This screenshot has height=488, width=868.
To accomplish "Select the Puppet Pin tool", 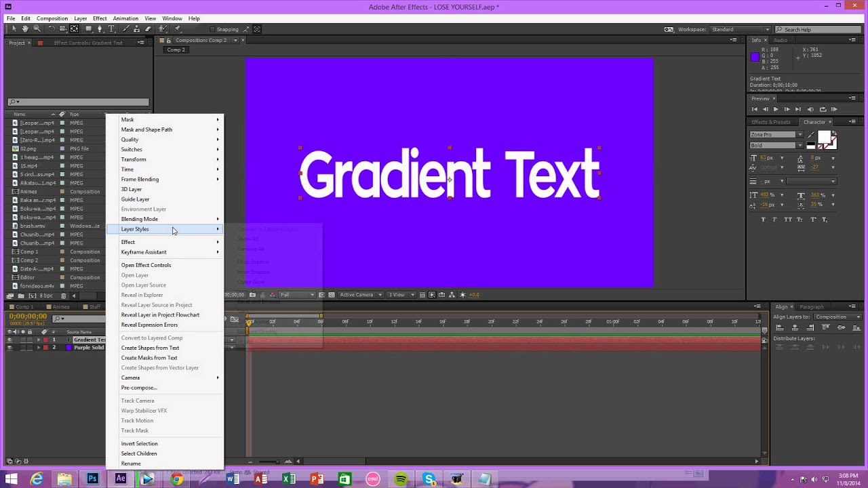I will pyautogui.click(x=178, y=28).
